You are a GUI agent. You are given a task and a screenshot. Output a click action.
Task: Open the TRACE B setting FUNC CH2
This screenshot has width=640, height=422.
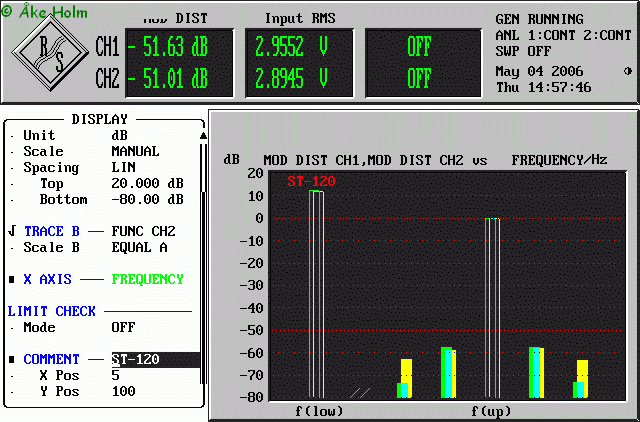point(143,231)
